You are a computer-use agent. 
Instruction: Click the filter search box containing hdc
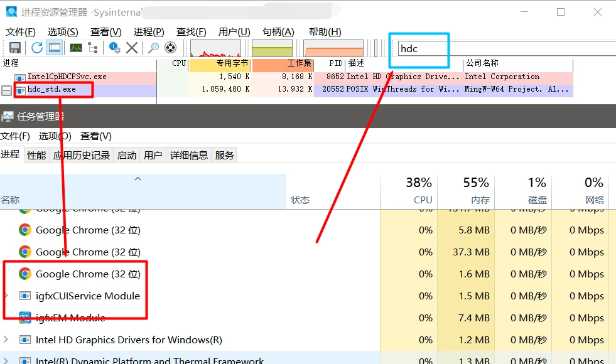(x=506, y=49)
